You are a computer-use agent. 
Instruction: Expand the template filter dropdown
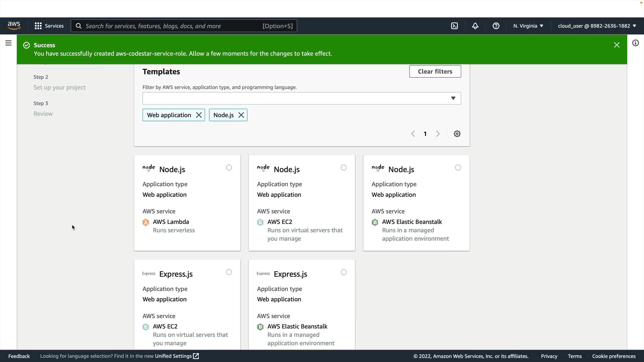(453, 98)
